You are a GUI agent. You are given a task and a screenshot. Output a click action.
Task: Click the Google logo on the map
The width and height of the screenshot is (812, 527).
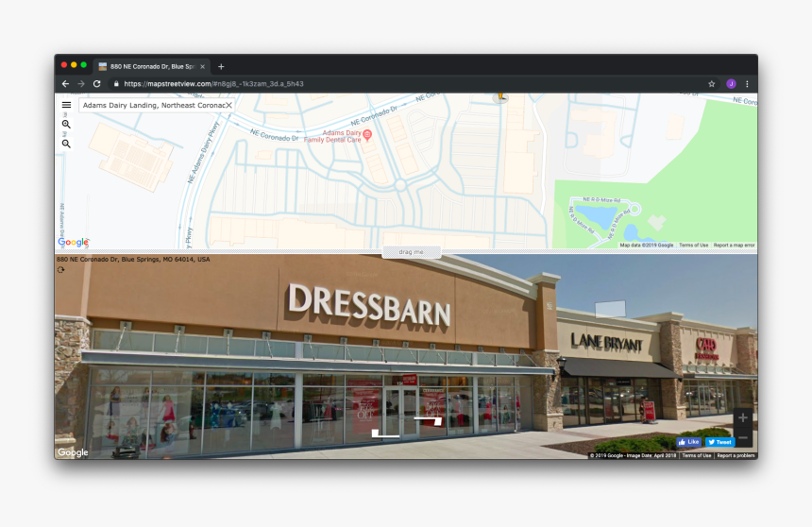[x=73, y=242]
